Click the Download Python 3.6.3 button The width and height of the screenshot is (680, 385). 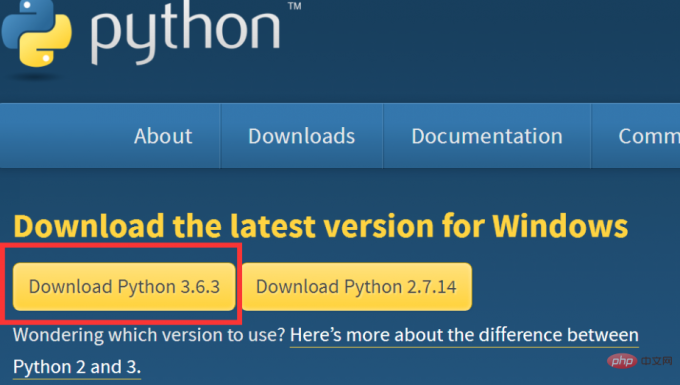124,287
